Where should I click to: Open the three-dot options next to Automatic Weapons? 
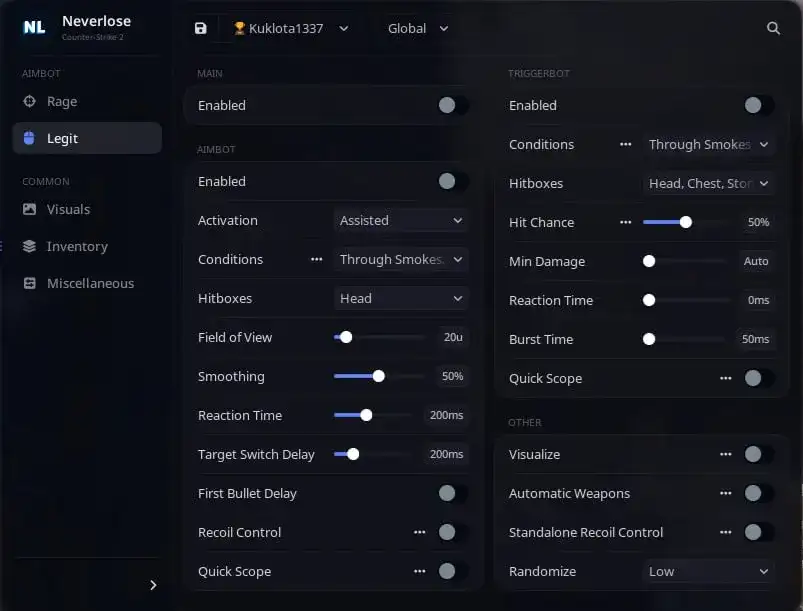point(725,493)
